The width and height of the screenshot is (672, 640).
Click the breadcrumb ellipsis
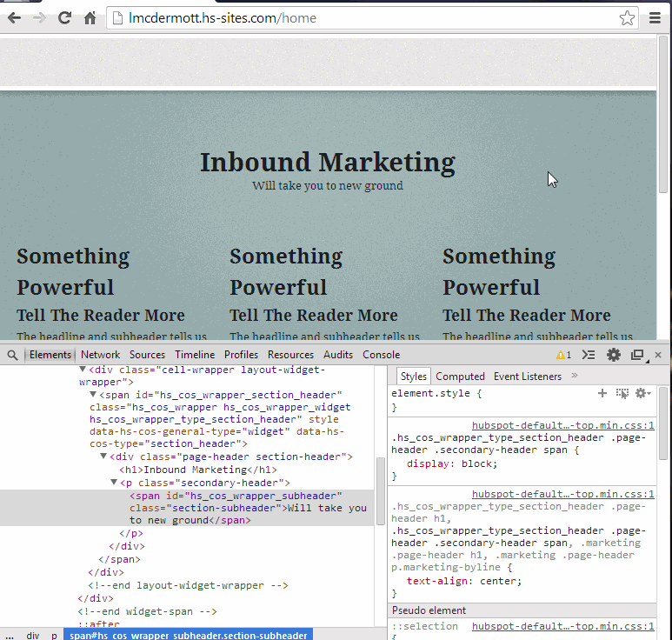click(x=9, y=636)
